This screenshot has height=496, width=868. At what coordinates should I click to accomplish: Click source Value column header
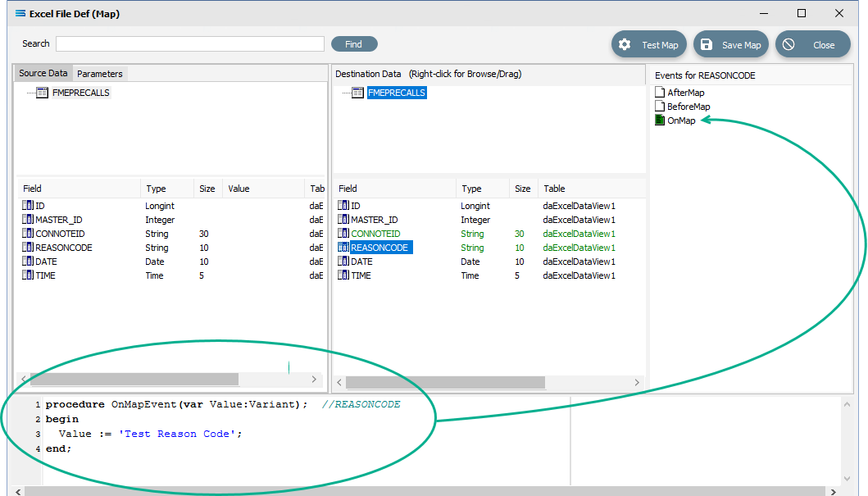pyautogui.click(x=263, y=189)
